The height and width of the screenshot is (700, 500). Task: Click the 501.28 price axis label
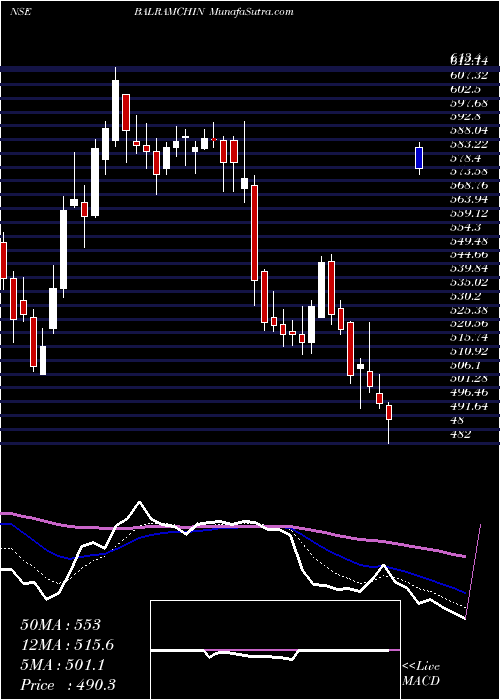(469, 379)
